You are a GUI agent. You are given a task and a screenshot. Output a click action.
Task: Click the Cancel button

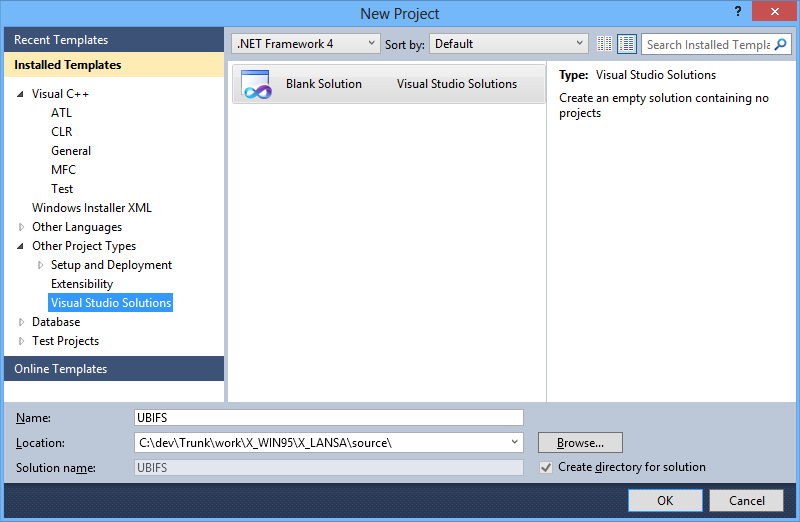(x=746, y=501)
